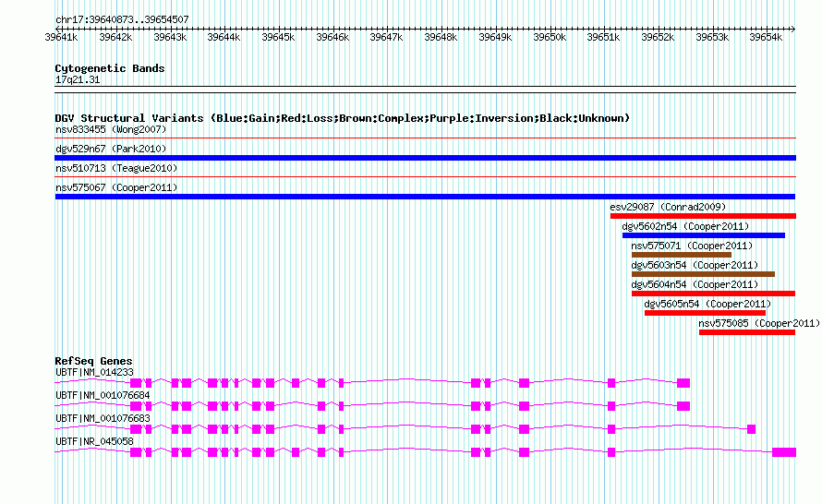Image resolution: width=822 pixels, height=504 pixels.
Task: Click the first exon of UBTF|NR_045058
Action: pos(136,452)
